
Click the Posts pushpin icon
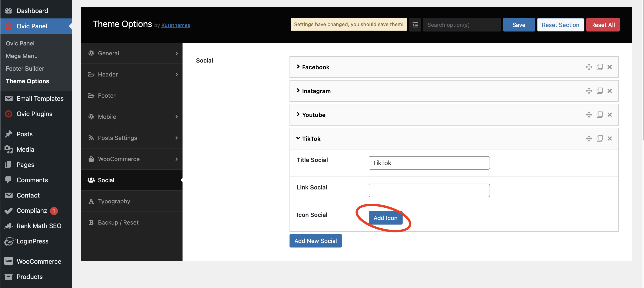[x=9, y=134]
